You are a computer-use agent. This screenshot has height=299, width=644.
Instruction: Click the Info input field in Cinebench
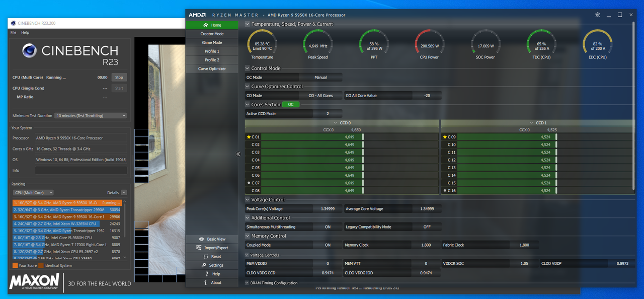(x=80, y=171)
